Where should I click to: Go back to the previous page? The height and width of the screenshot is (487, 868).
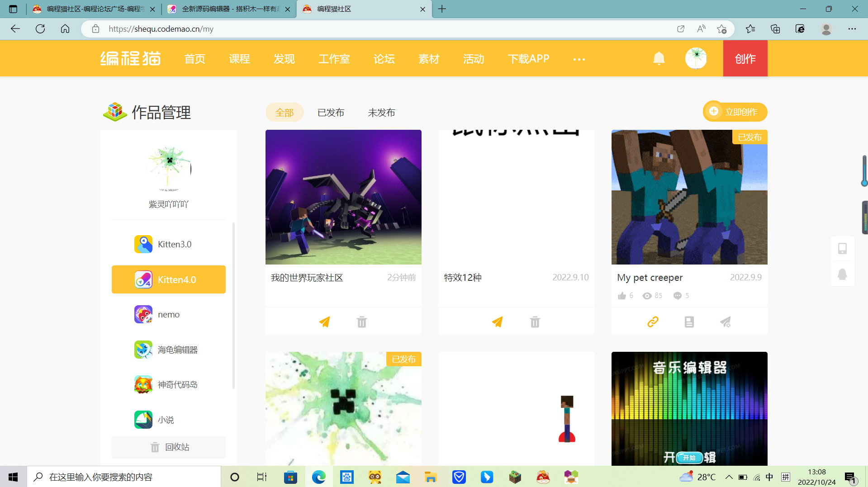[x=15, y=29]
